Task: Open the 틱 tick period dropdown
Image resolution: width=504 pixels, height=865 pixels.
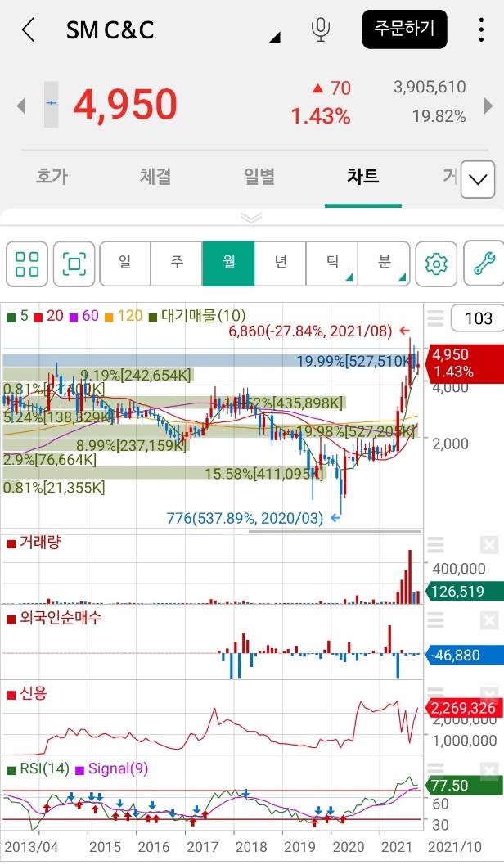Action: (x=332, y=264)
